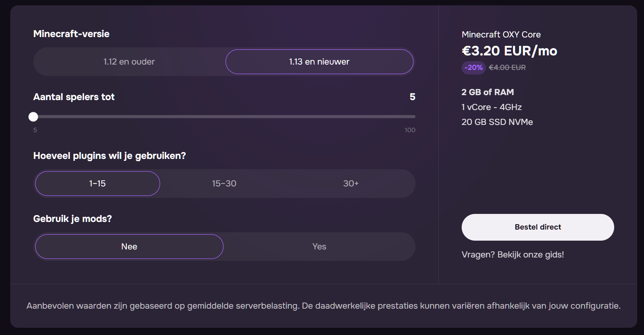Select the "1.12 en ouder" version option

click(128, 61)
